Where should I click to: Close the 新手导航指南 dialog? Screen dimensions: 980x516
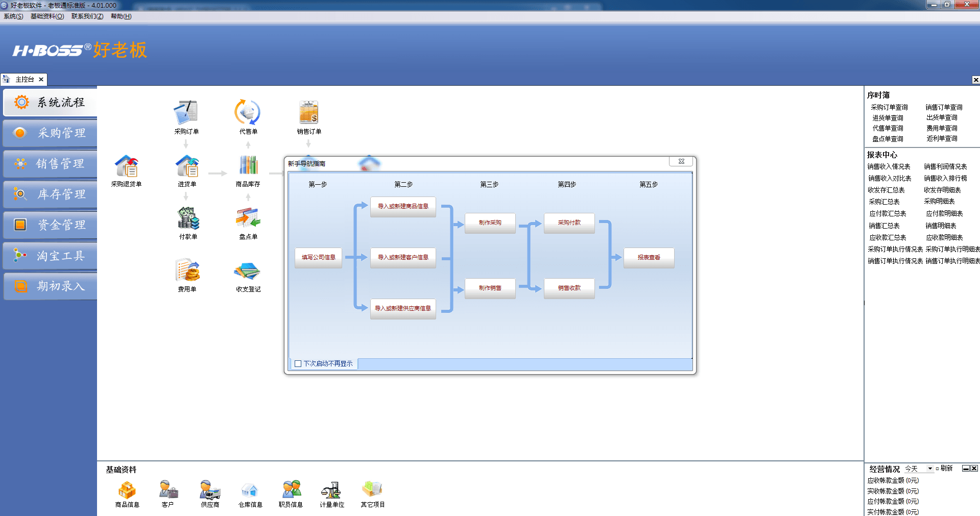pyautogui.click(x=681, y=162)
